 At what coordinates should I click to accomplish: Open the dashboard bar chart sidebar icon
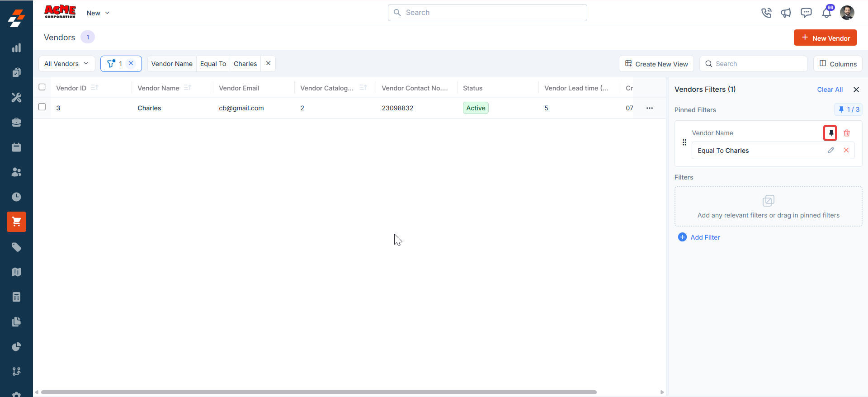[16, 48]
